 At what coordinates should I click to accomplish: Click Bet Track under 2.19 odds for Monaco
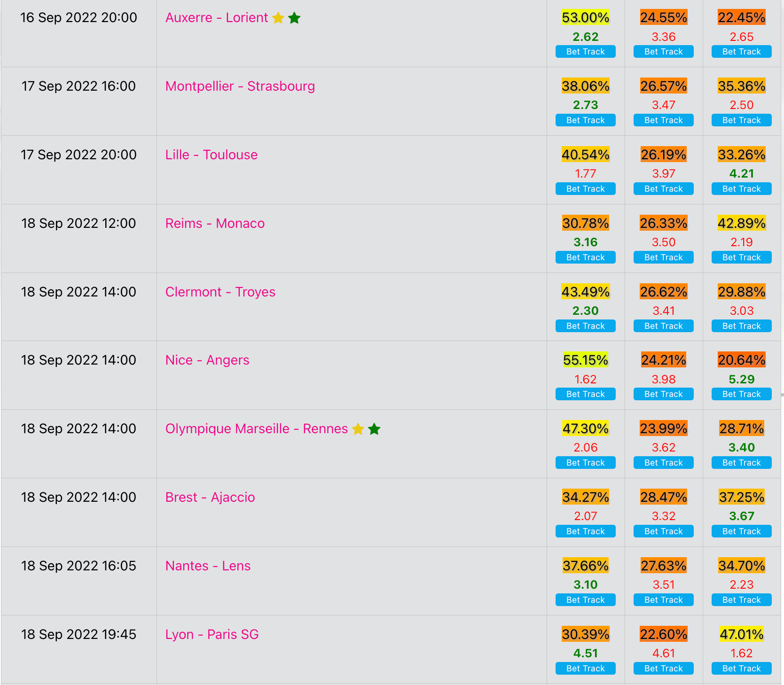(742, 257)
